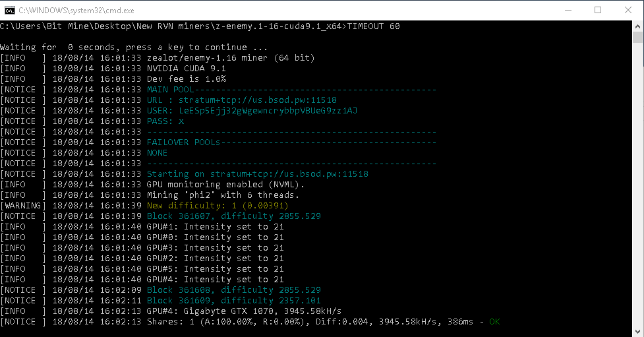Screen dimensions: 644x337
Task: Click the 'NONE' failover entry
Action: (158, 153)
